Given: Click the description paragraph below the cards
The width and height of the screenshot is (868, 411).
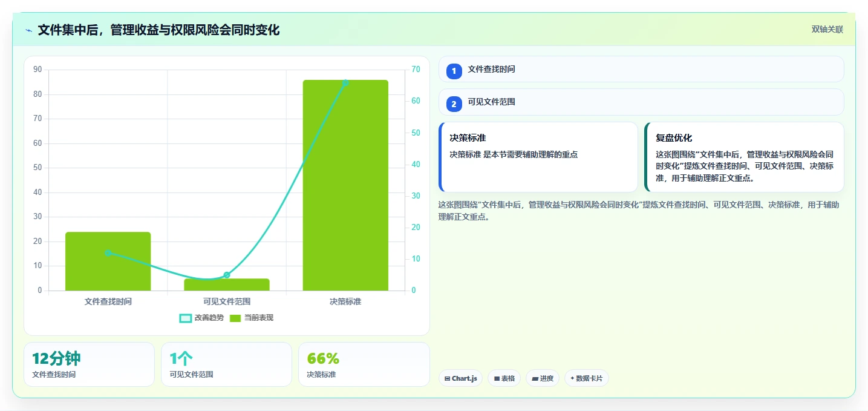Looking at the screenshot, I should tap(639, 211).
